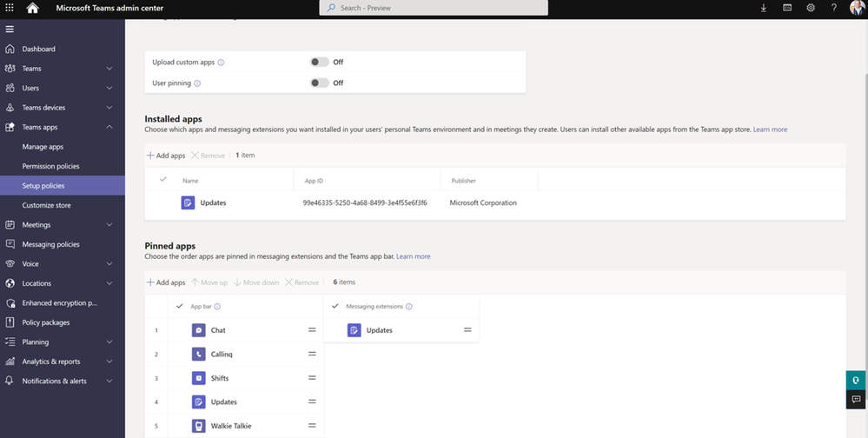868x438 pixels.
Task: Click the Messaging policies icon
Action: click(x=10, y=244)
